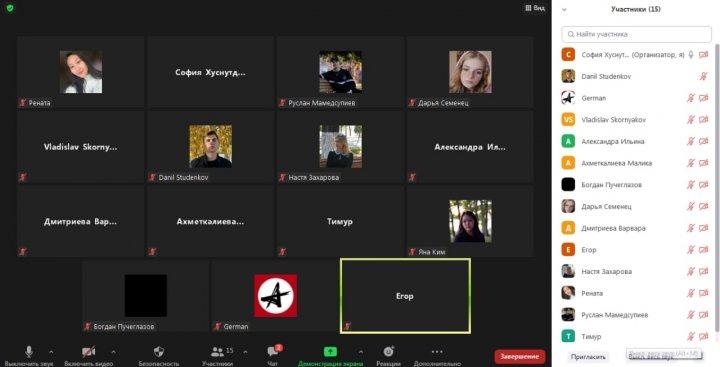
Task: Open the More three-dots icon
Action: coord(437,352)
